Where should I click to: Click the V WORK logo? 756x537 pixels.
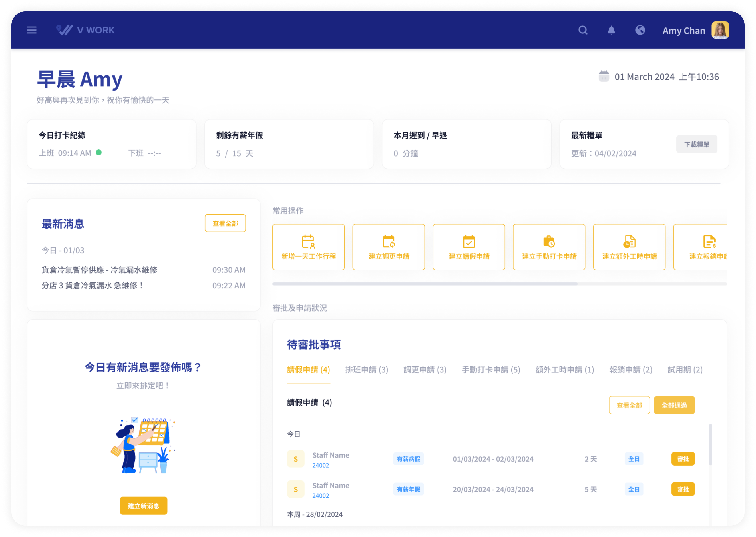[86, 30]
